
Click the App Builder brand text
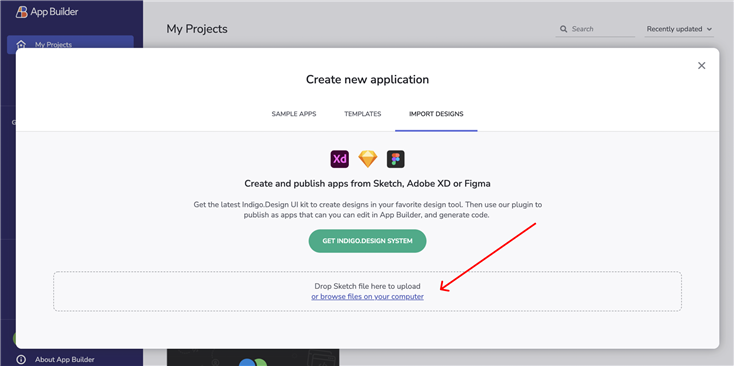pyautogui.click(x=54, y=12)
